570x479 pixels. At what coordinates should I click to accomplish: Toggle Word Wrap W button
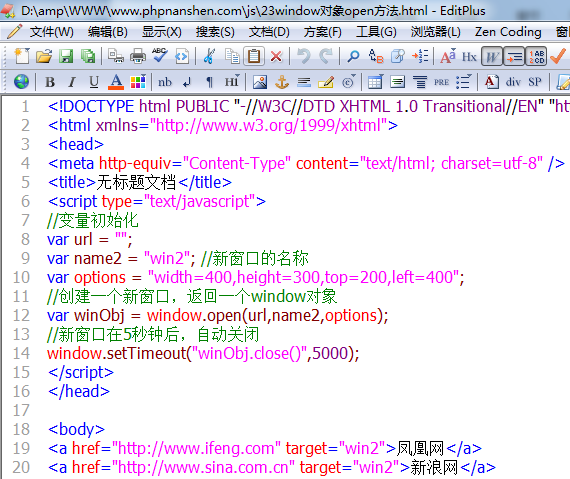[491, 56]
